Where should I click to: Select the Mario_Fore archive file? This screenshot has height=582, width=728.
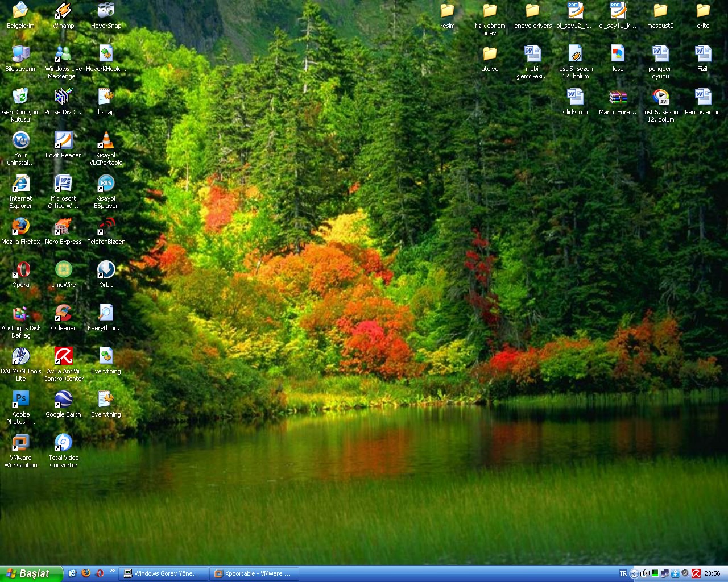pyautogui.click(x=618, y=97)
